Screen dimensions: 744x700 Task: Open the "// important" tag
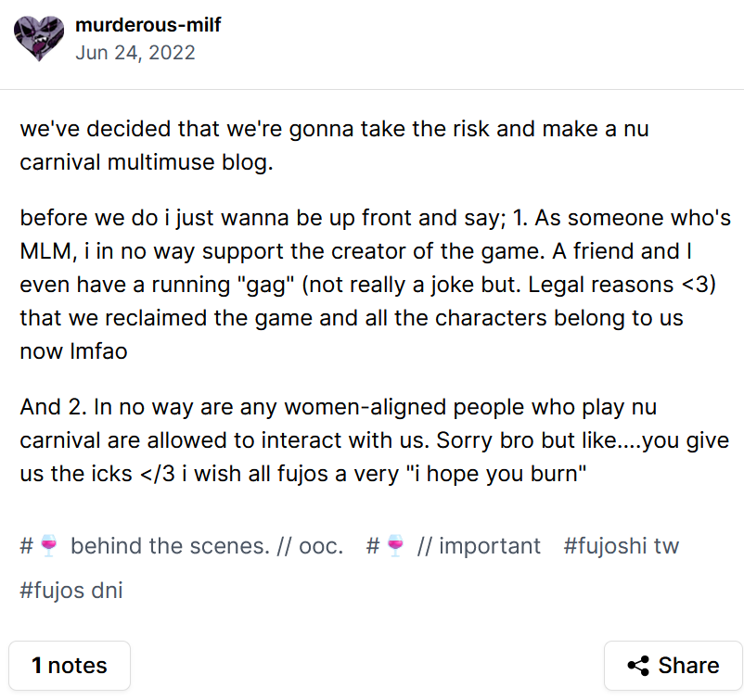[479, 546]
